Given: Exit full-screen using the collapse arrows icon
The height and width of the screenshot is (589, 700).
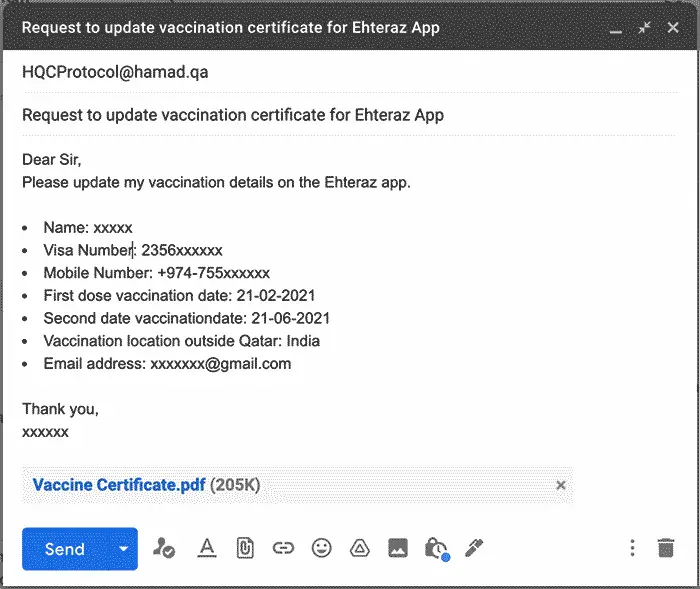Looking at the screenshot, I should pos(644,28).
